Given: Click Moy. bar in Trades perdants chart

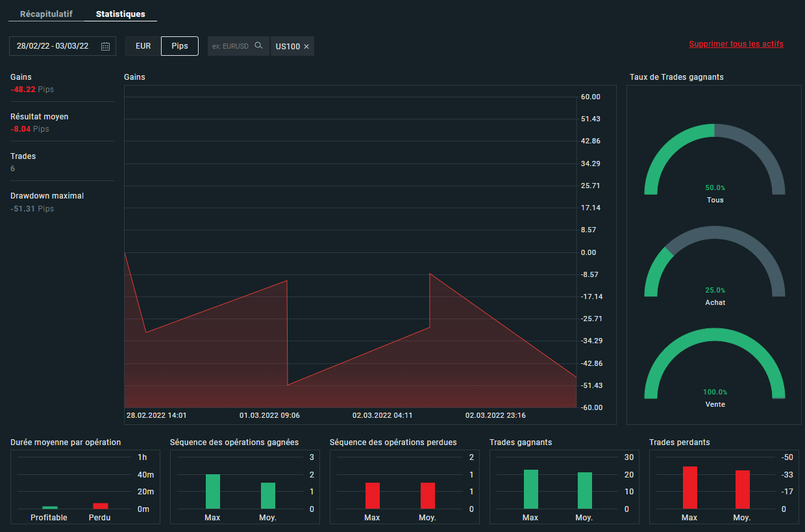Looking at the screenshot, I should point(742,489).
